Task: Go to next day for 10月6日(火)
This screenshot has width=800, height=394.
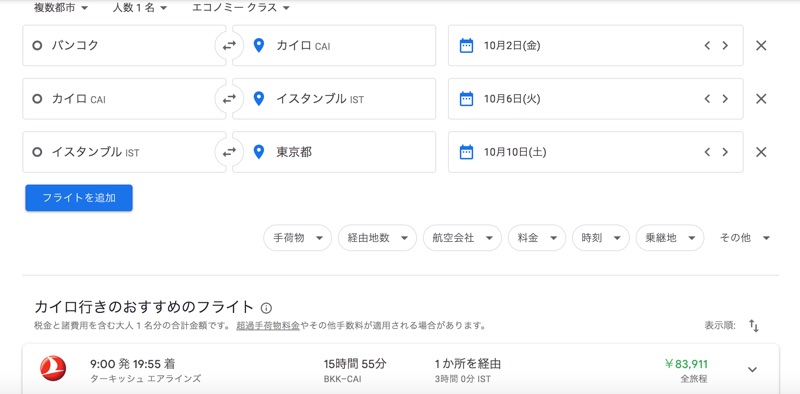Action: click(725, 98)
